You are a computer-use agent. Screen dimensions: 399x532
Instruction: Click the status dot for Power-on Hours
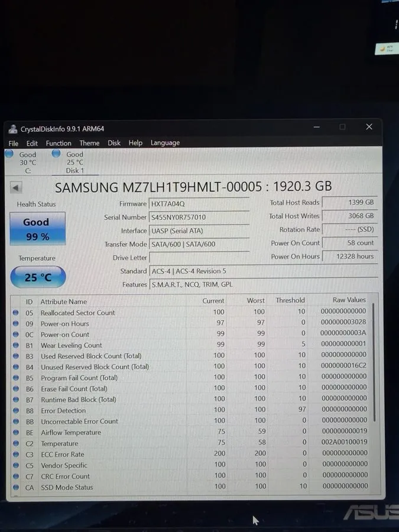pos(15,323)
